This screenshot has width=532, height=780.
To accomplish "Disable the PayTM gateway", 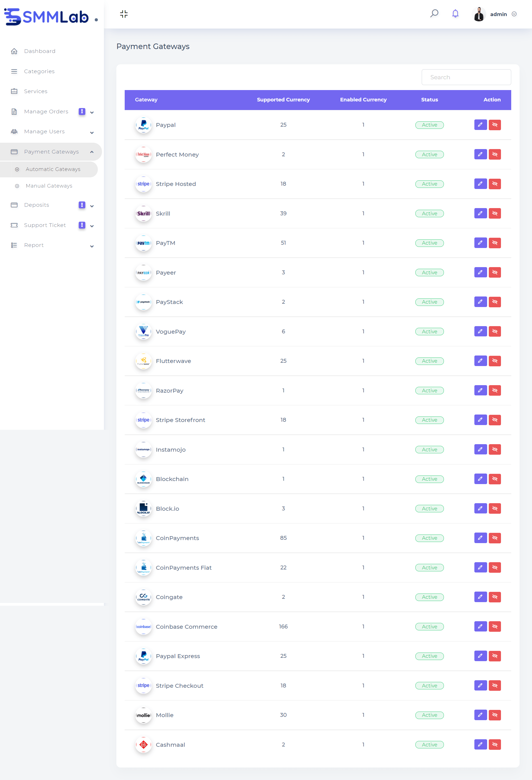I will (495, 243).
